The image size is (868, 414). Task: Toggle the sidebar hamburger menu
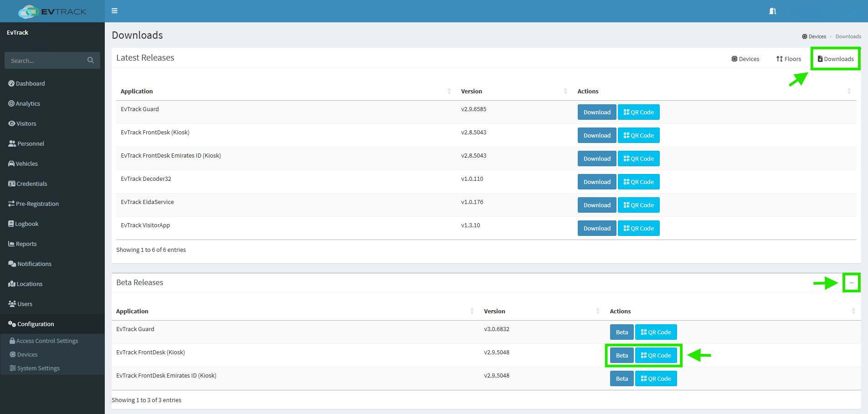114,11
